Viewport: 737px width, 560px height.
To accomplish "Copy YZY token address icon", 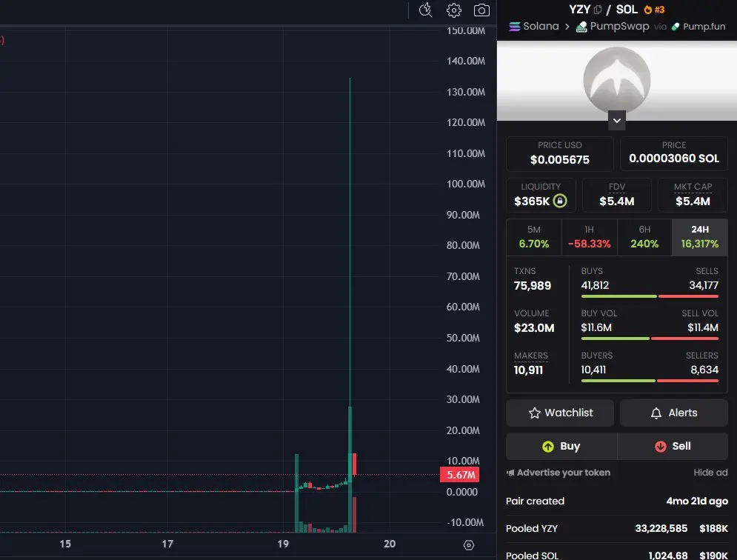I will 598,10.
